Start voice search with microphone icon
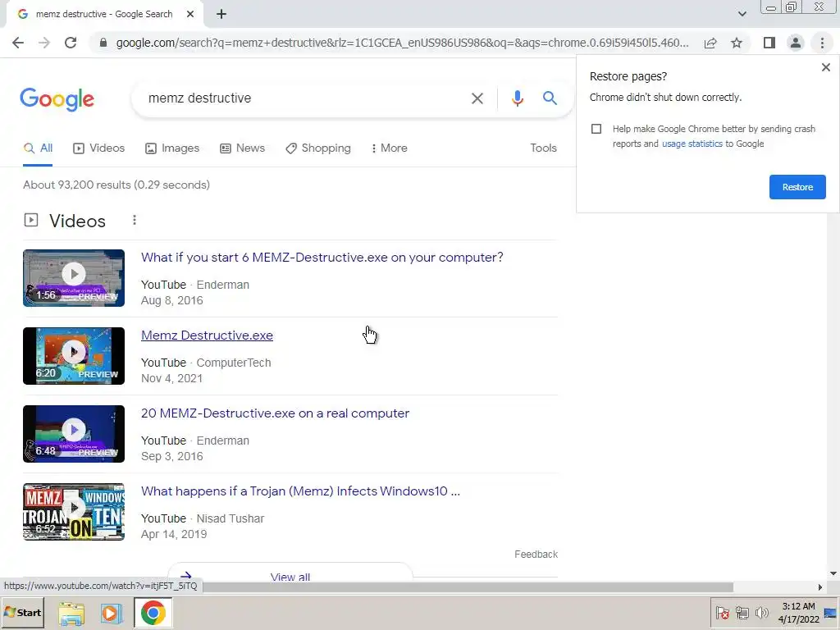The image size is (840, 630). [x=517, y=98]
